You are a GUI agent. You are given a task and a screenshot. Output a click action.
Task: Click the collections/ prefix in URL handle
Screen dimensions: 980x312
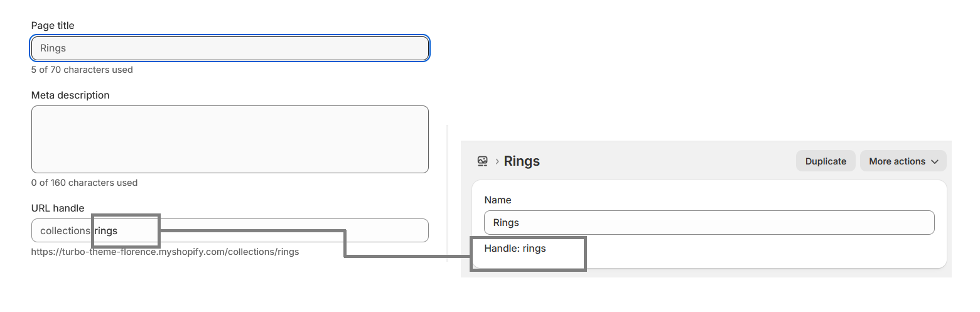pyautogui.click(x=67, y=231)
